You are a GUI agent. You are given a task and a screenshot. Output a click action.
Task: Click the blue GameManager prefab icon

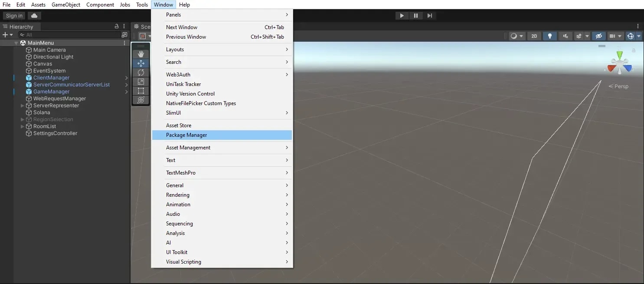(29, 92)
